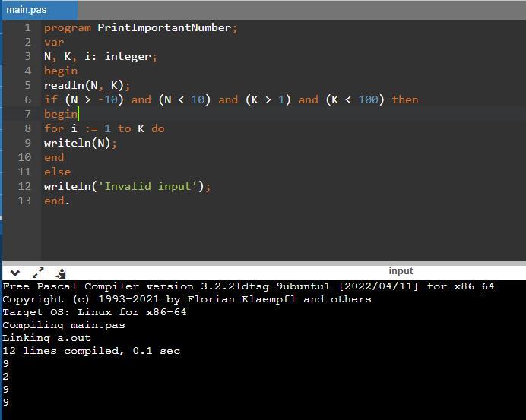This screenshot has width=526, height=420.
Task: Collapse the console with the chevron icon
Action: (14, 273)
